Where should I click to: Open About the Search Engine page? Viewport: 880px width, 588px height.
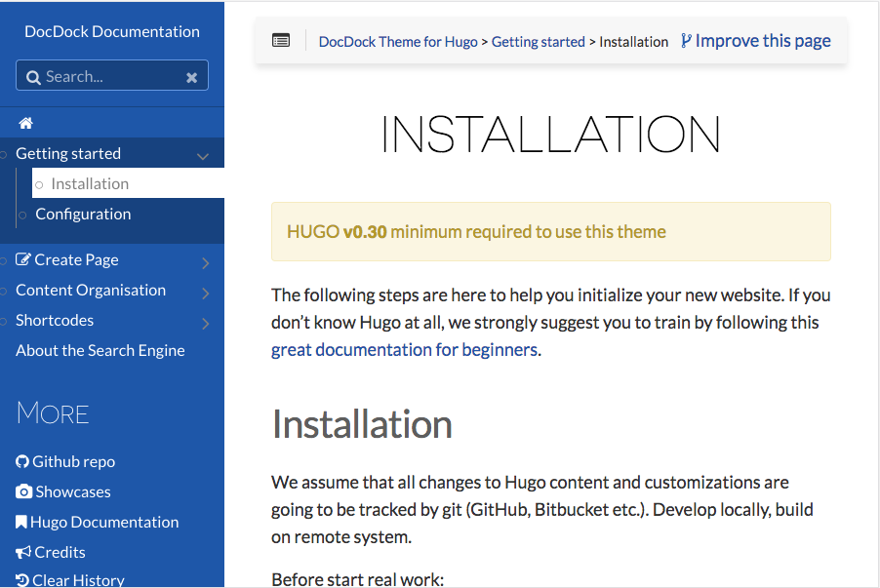[100, 350]
